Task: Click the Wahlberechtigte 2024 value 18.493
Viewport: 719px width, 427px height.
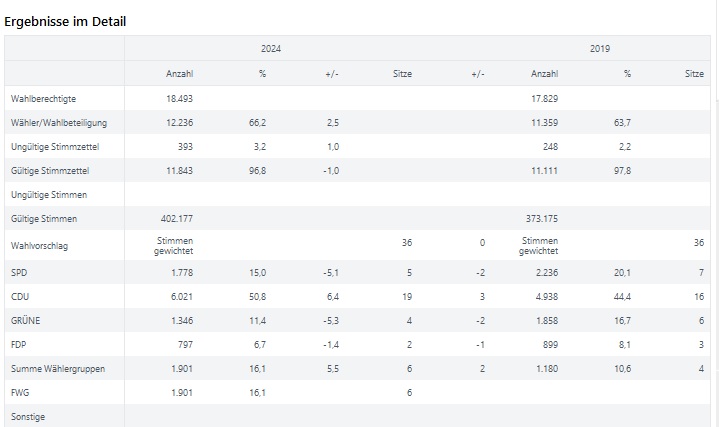Action: (x=179, y=99)
